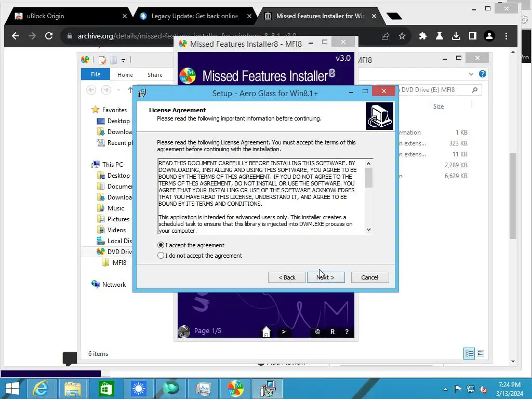Click the browser forward arrow

32,36
